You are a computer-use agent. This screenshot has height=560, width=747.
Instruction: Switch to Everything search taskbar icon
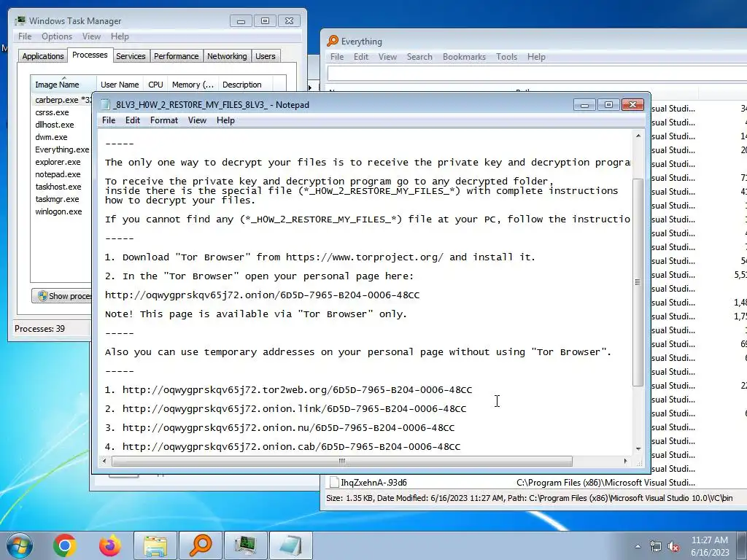[201, 545]
